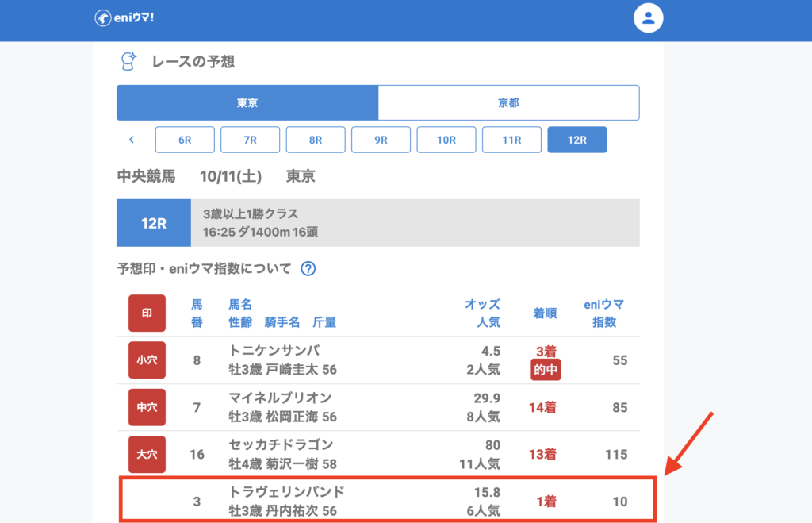This screenshot has width=812, height=523.
Task: Select the 9R race button
Action: click(381, 140)
